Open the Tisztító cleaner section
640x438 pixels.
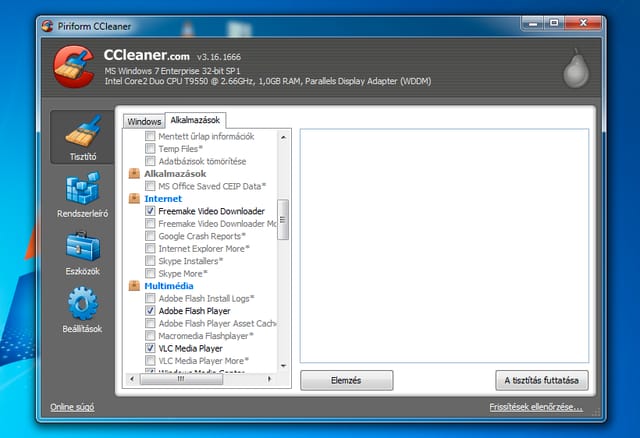pyautogui.click(x=82, y=137)
